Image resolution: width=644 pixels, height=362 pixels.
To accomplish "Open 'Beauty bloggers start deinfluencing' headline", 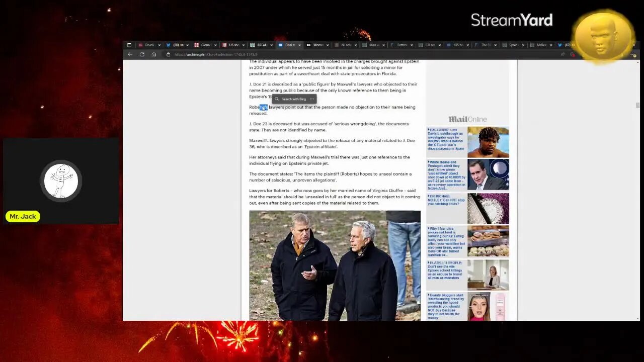I will click(446, 307).
